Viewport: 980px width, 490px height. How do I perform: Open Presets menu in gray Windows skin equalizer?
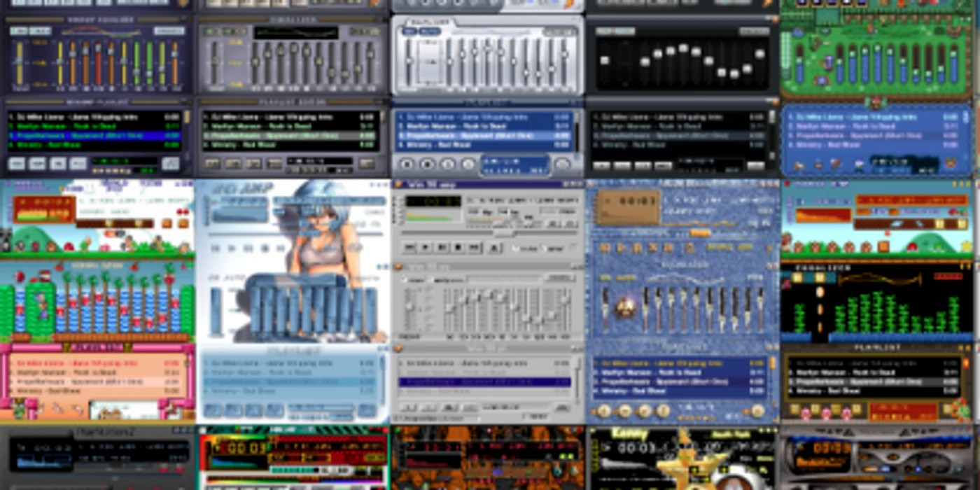560,278
